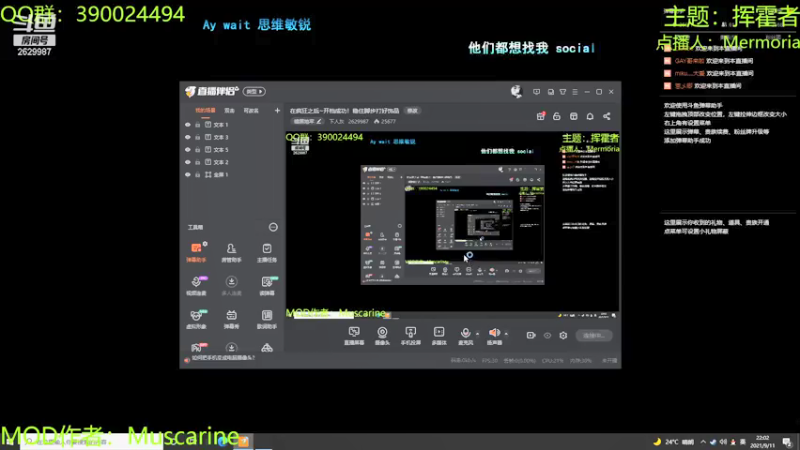Viewport: 800px width, 450px height.
Task: Toggle lock on 文本 1 source
Action: coord(197,124)
